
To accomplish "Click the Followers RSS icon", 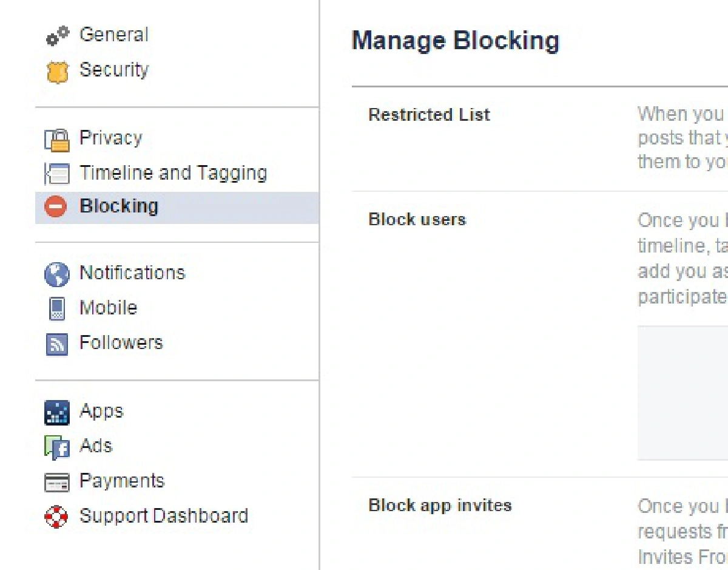I will point(57,344).
